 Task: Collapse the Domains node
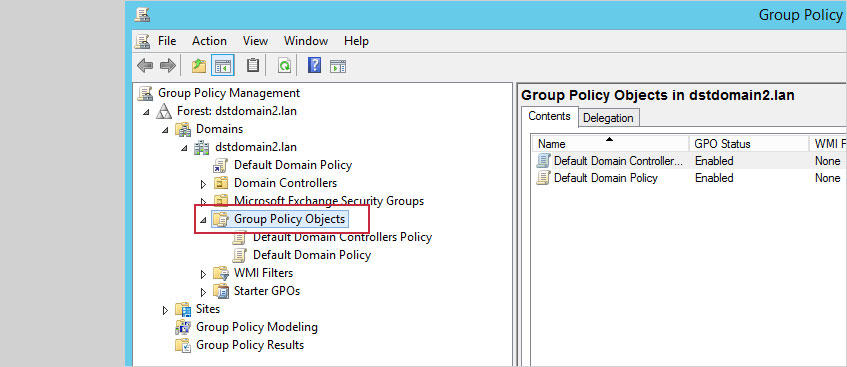165,130
